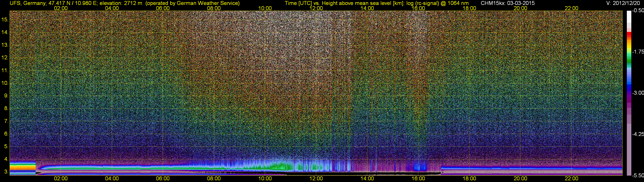
Task: Click the "-3.00" color scale value
Action: point(638,93)
